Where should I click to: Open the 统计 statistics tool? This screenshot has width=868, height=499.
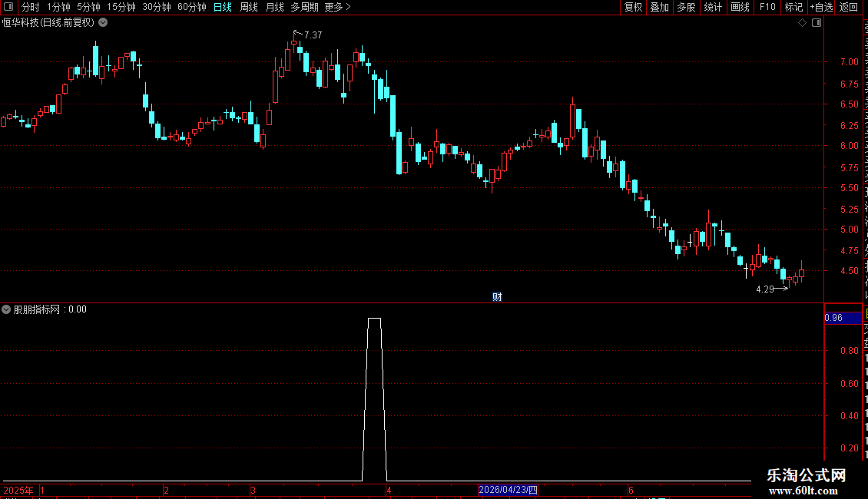[713, 7]
